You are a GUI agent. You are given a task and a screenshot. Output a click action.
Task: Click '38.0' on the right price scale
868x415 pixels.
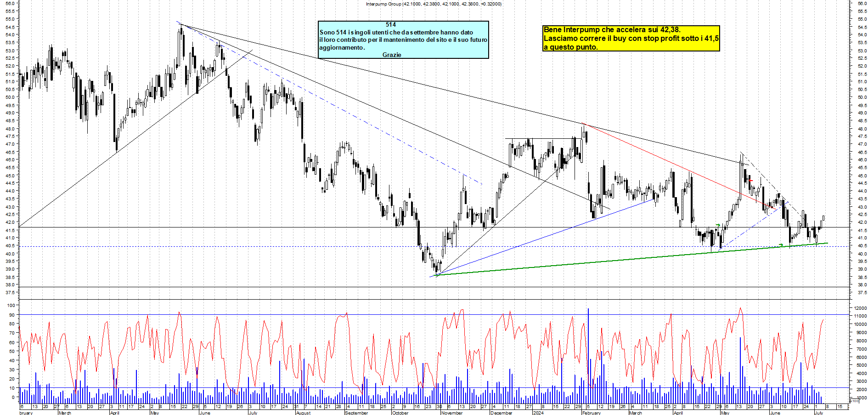862,285
